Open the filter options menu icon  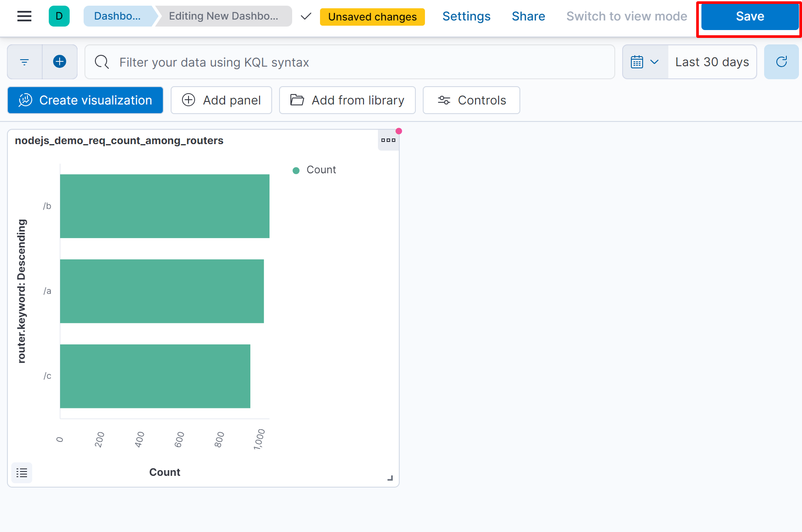point(25,62)
